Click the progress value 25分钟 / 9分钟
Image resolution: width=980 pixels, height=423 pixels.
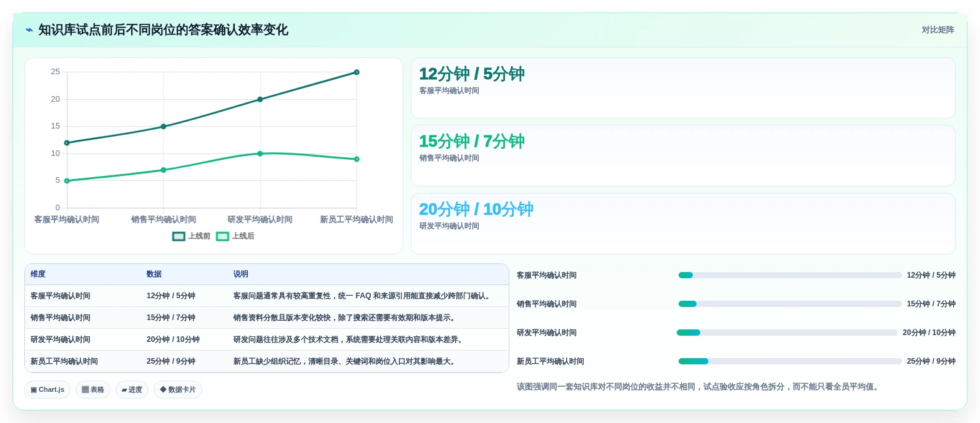[931, 361]
